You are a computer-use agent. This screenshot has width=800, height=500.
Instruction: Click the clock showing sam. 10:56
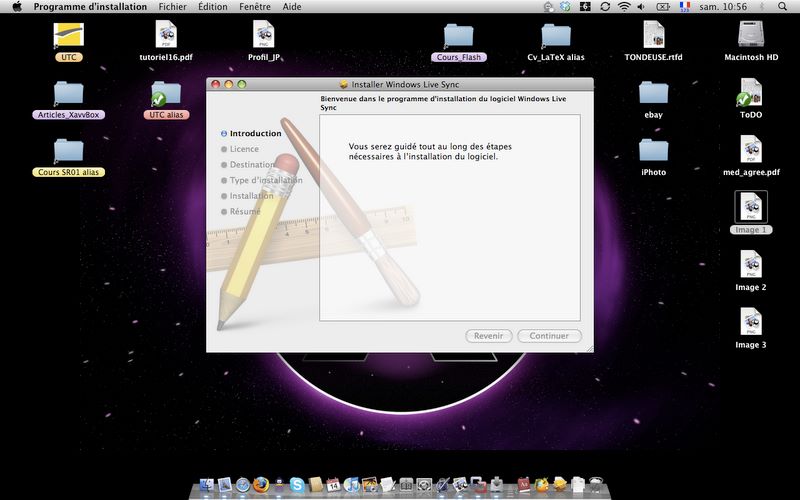(723, 7)
